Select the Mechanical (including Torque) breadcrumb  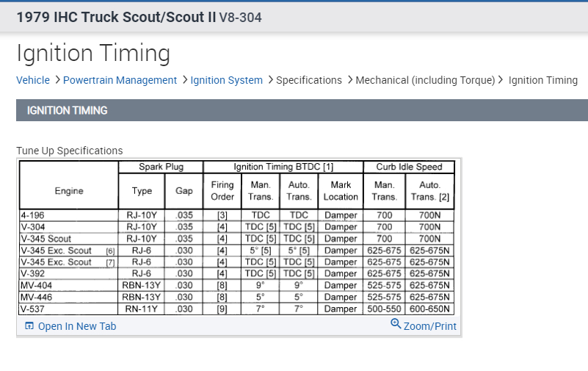click(x=425, y=80)
